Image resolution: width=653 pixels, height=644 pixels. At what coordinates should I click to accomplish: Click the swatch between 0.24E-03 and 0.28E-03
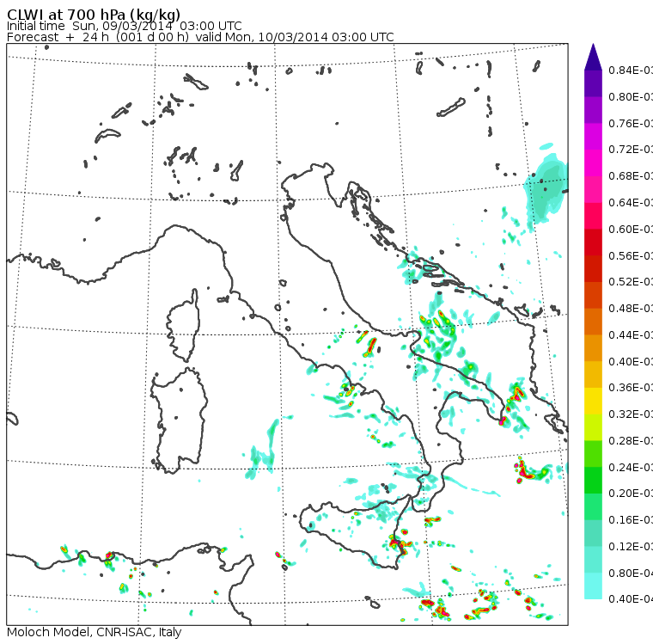click(x=593, y=454)
